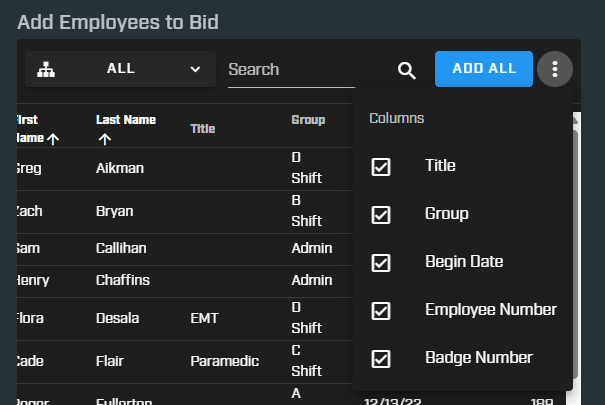Uncheck the Title column checkbox
Screen dimensions: 605x405
[381, 167]
